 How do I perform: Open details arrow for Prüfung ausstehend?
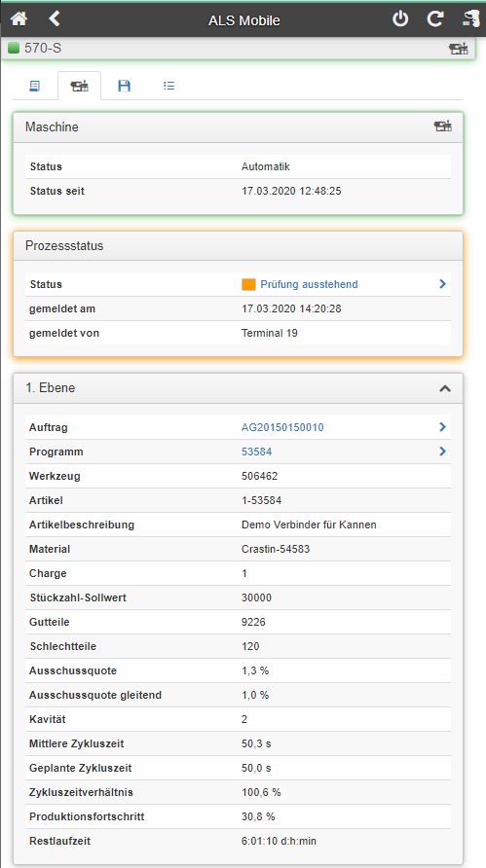point(443,284)
